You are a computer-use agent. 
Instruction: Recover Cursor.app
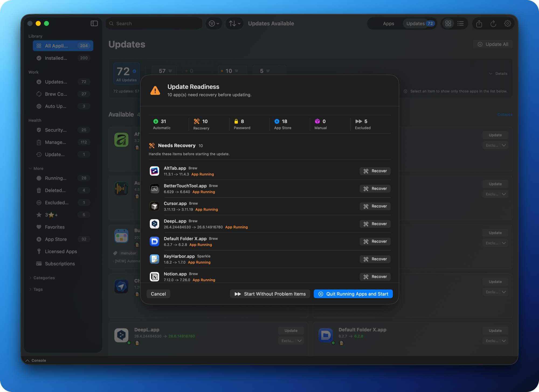click(x=375, y=206)
